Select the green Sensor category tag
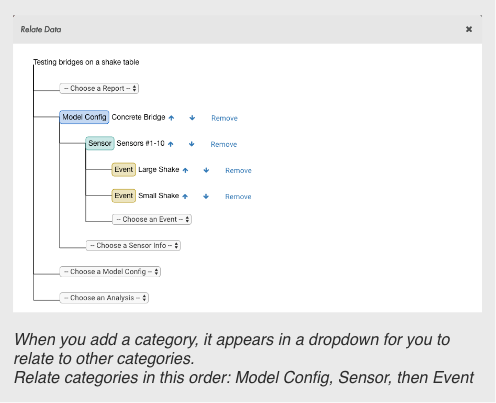Screen dimensions: 496x403 [100, 143]
